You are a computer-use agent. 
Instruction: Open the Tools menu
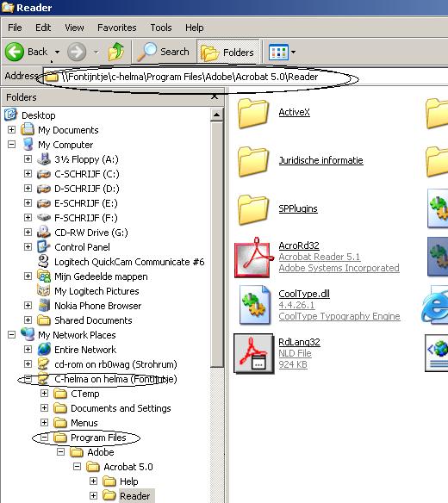click(x=161, y=28)
